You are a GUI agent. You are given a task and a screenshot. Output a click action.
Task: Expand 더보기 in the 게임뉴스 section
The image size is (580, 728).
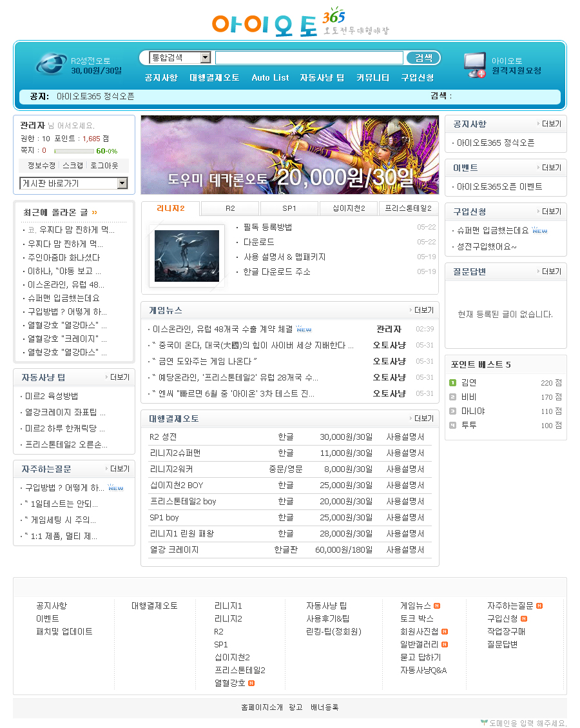pyautogui.click(x=421, y=310)
